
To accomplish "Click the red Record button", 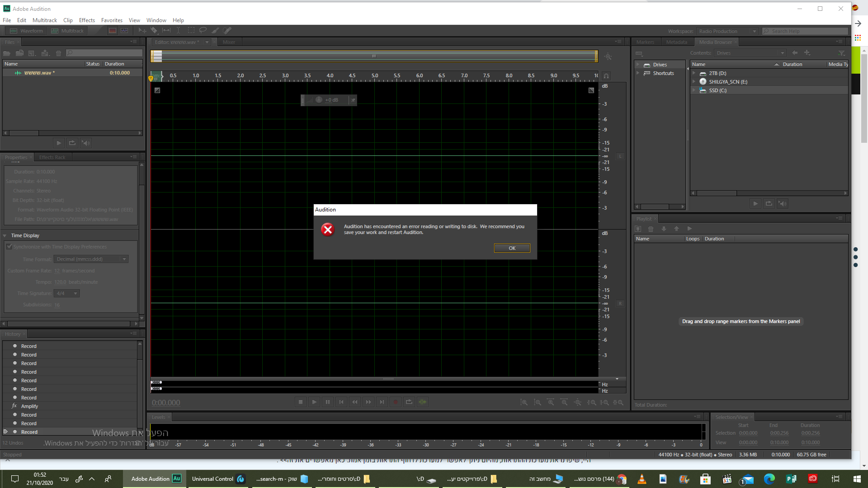I will 396,402.
